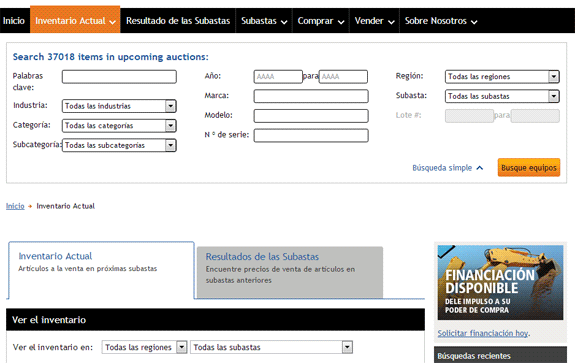This screenshot has height=363, width=575.
Task: Click the Ver el inventario header bar
Action: pyautogui.click(x=215, y=320)
